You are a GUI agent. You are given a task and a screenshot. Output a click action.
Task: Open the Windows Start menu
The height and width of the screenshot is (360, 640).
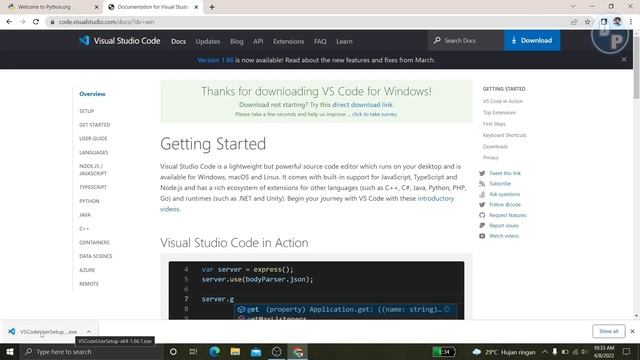(x=10, y=351)
